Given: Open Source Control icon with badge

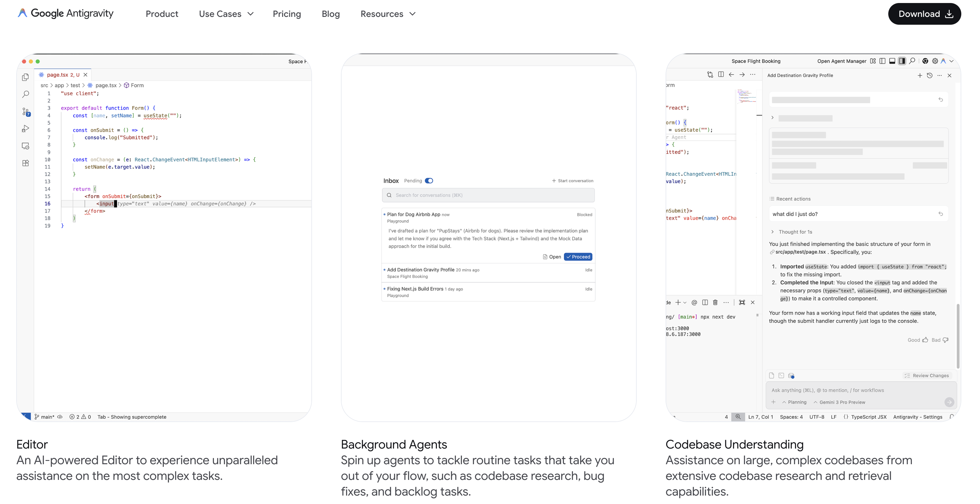Looking at the screenshot, I should pos(25,111).
